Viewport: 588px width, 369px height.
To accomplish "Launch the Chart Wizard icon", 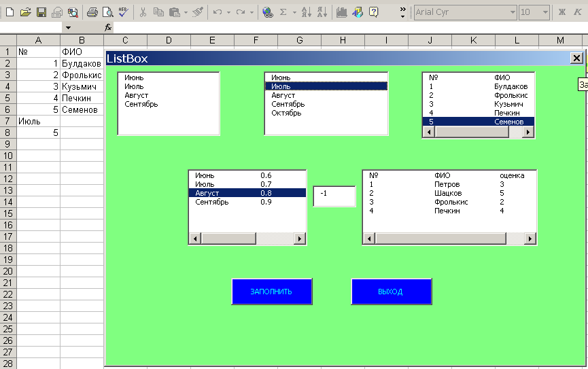I will tap(341, 12).
